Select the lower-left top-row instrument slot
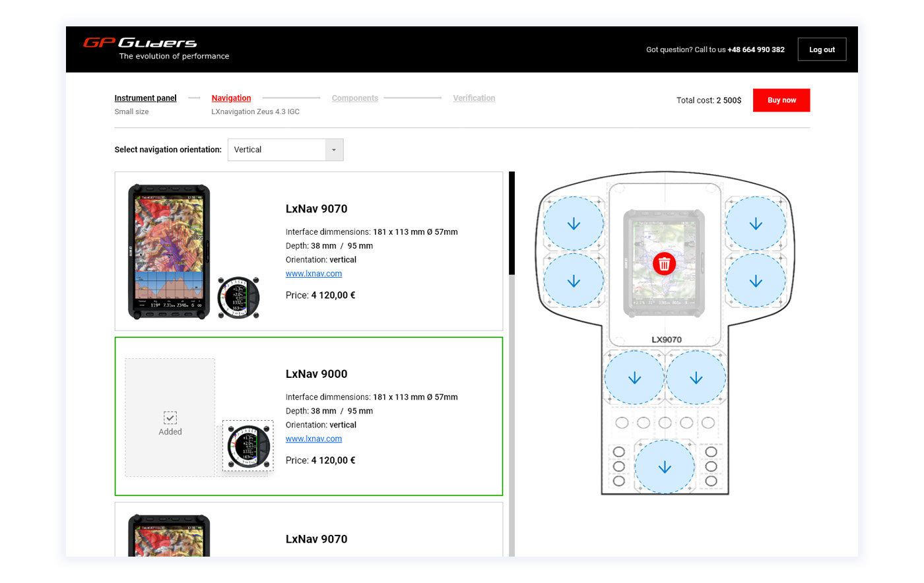 click(x=574, y=281)
